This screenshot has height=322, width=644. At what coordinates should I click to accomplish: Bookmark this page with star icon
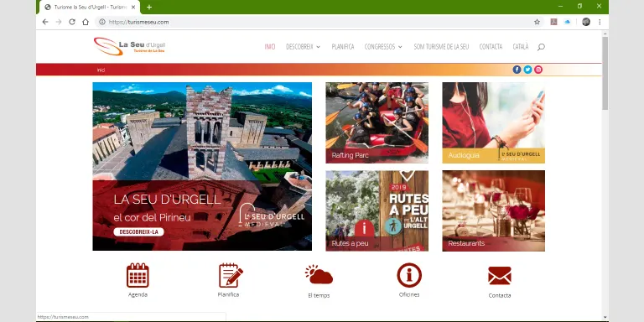pos(537,22)
